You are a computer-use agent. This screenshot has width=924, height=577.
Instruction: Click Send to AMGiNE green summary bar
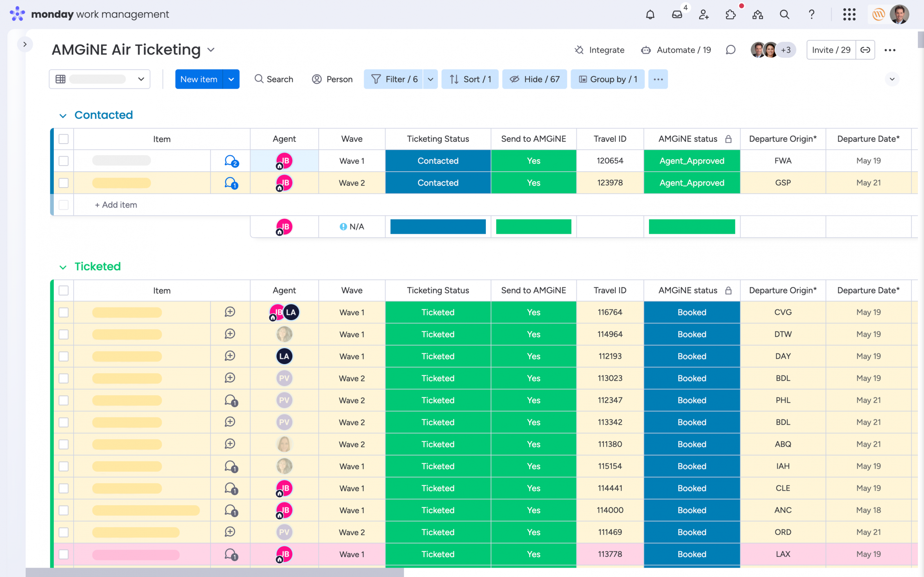coord(533,227)
